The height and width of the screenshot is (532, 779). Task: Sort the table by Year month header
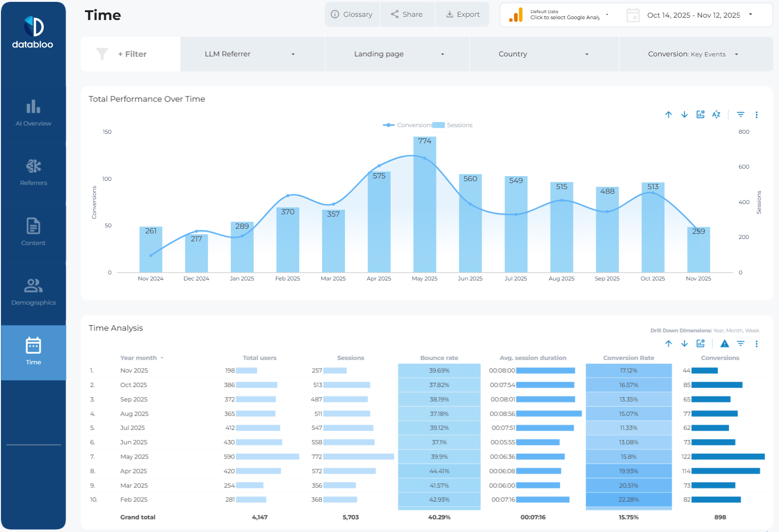point(138,358)
